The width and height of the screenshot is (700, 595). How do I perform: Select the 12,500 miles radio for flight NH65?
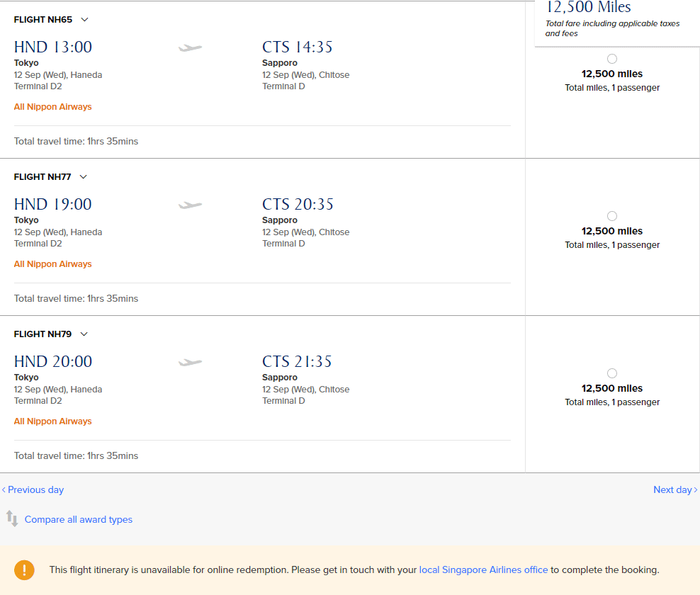coord(612,59)
